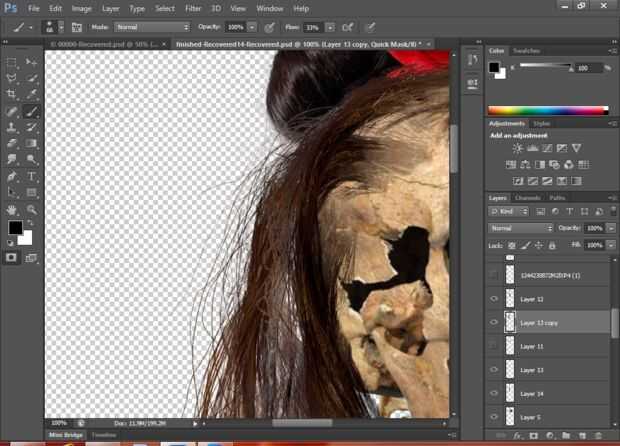Open the layer blend mode dropdown

tap(520, 228)
